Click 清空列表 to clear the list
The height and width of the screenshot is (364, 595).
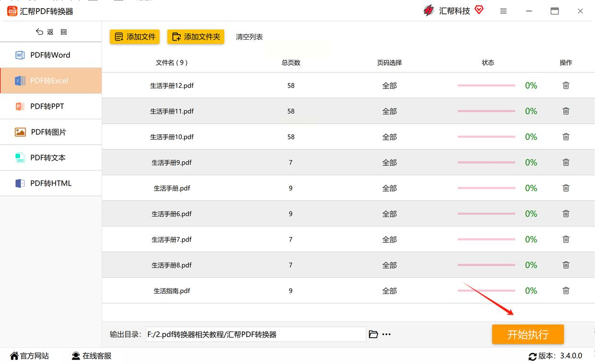[x=249, y=37]
